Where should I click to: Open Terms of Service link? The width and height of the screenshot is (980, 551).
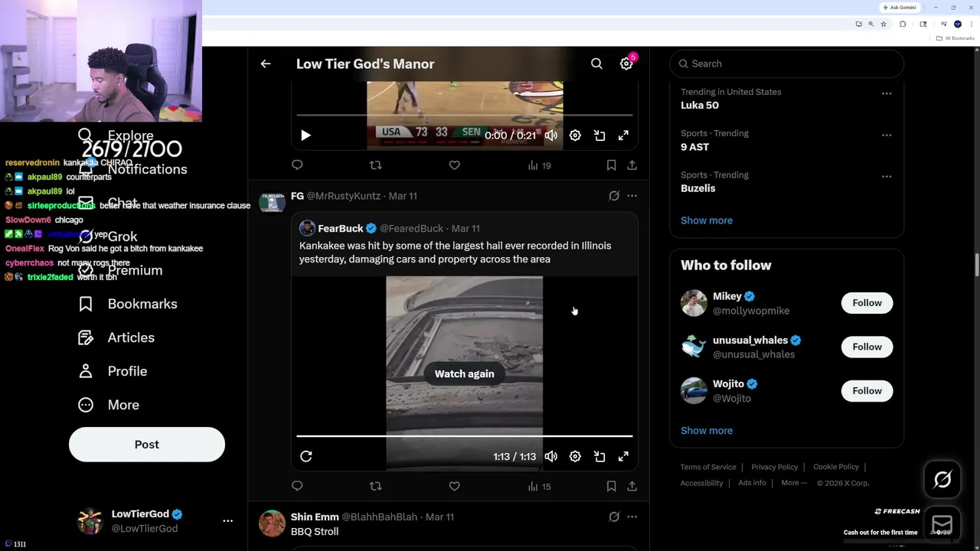click(x=708, y=467)
